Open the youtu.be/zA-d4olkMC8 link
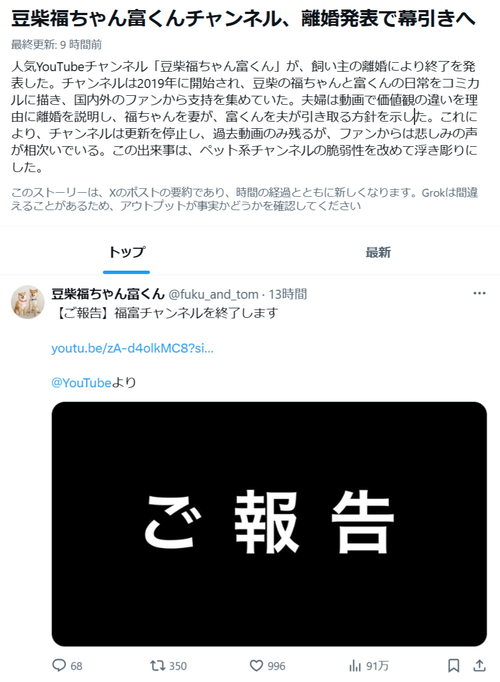500x682 pixels. [x=132, y=348]
